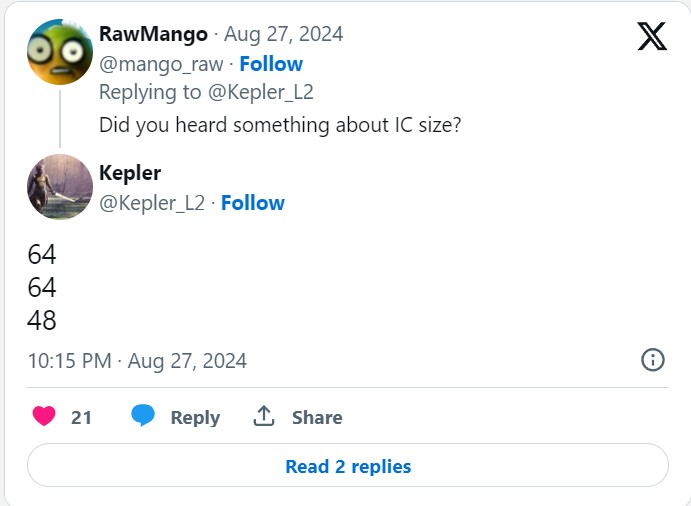This screenshot has height=506, width=691.
Task: Click the blue reply speech bubble icon
Action: [144, 417]
